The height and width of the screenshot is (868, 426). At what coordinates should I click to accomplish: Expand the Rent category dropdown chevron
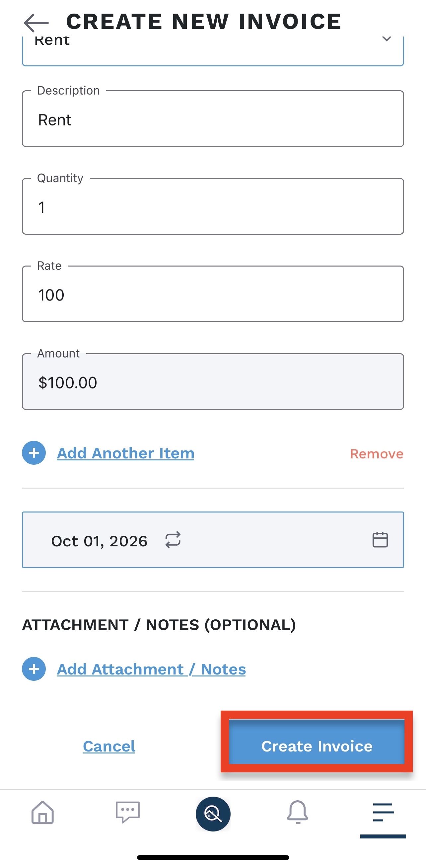click(387, 39)
